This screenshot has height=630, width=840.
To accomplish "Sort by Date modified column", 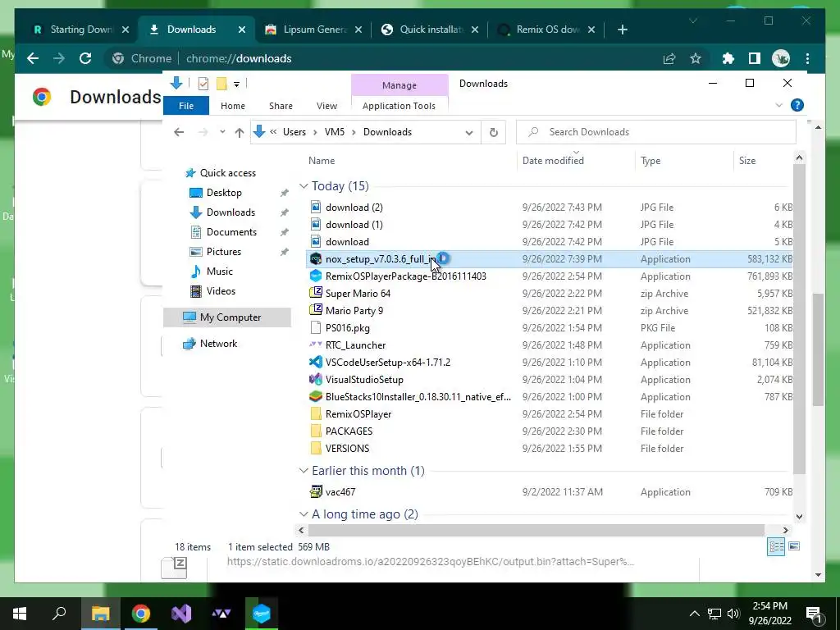I will click(x=553, y=160).
